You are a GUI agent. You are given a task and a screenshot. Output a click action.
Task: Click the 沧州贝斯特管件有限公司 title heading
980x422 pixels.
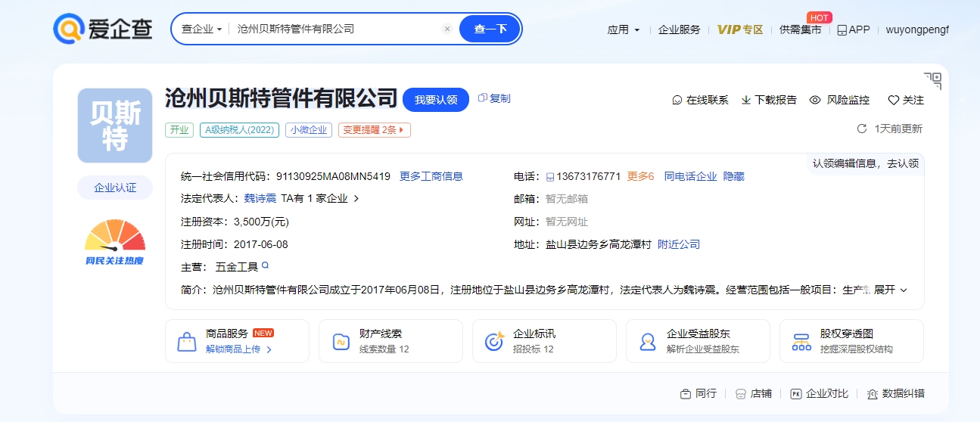(282, 98)
